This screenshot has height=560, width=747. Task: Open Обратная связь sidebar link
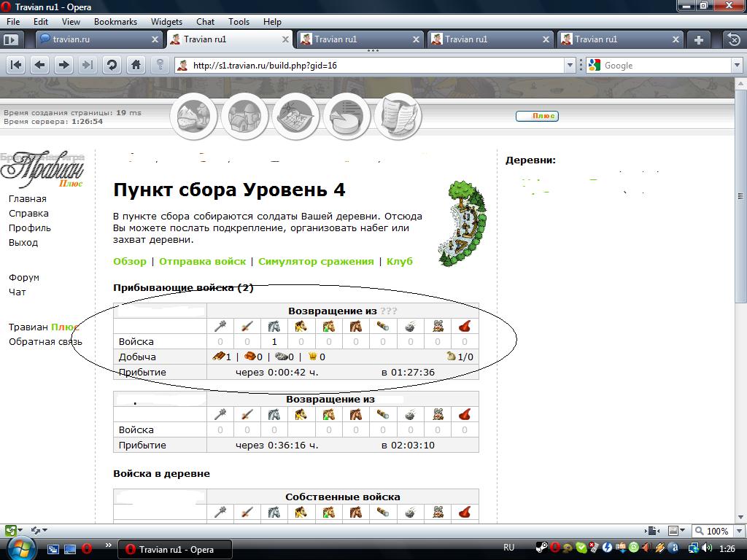pos(45,341)
